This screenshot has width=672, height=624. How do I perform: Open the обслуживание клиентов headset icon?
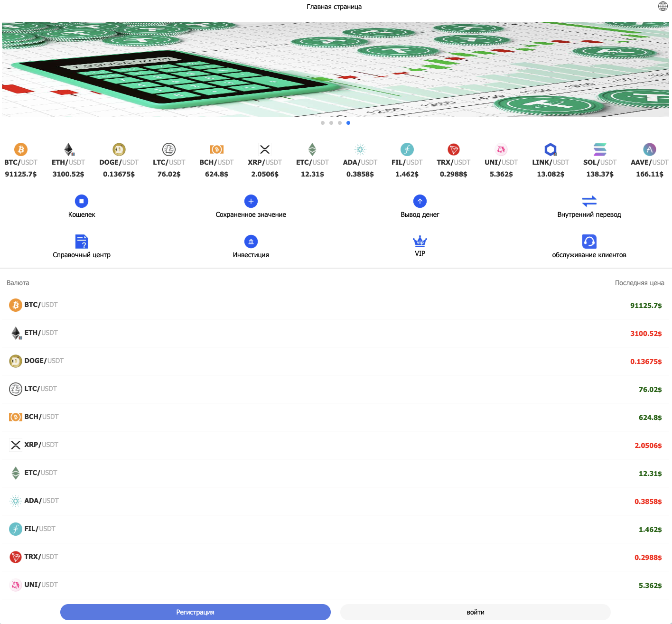pyautogui.click(x=589, y=242)
